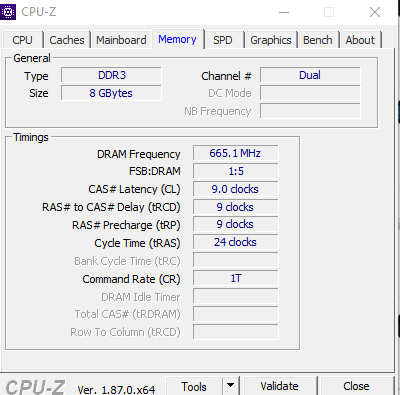Select the Mainboard tab

[x=121, y=40]
